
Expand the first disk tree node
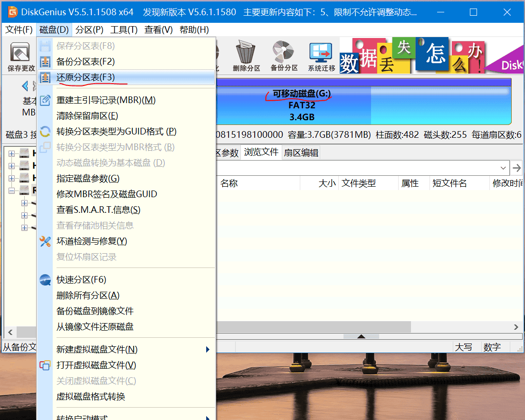[12, 153]
